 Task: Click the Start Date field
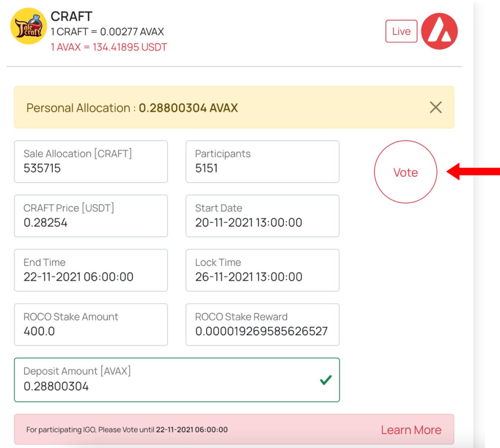click(x=262, y=216)
